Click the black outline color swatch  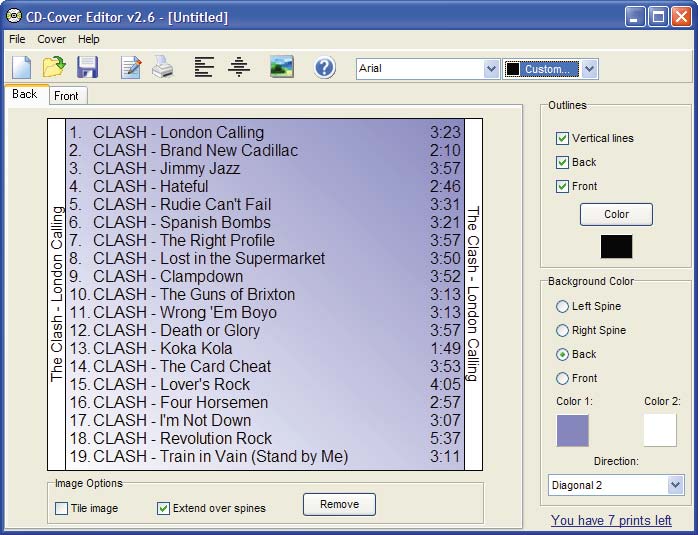[x=616, y=247]
